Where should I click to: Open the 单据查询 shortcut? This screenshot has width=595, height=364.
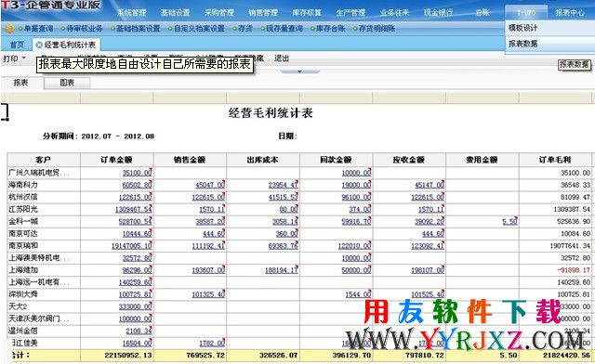38,29
